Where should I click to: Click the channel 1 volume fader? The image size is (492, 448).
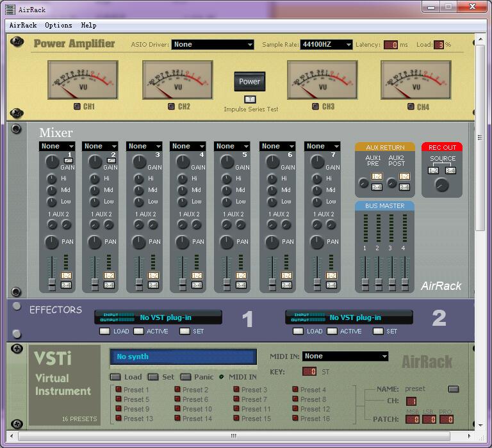point(52,282)
